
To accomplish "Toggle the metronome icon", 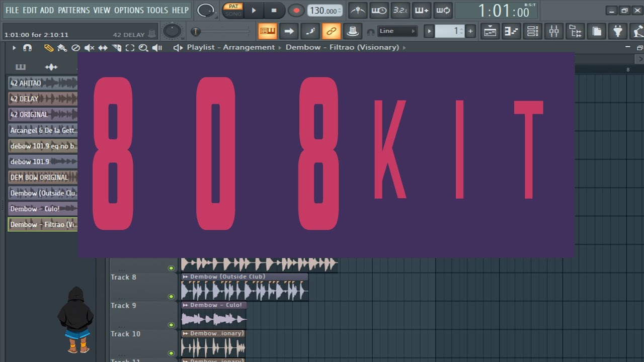I will point(358,10).
